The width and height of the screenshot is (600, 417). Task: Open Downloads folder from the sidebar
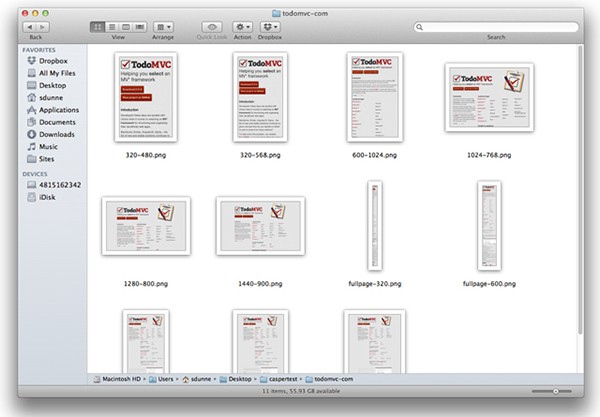pyautogui.click(x=57, y=134)
